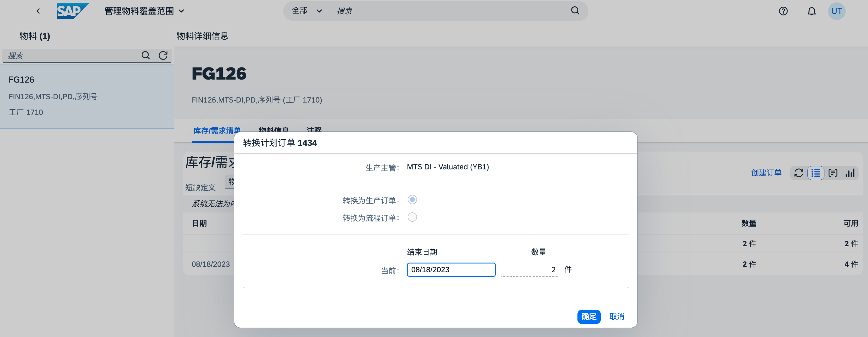Click the back navigation chevron
This screenshot has width=868, height=337.
38,11
